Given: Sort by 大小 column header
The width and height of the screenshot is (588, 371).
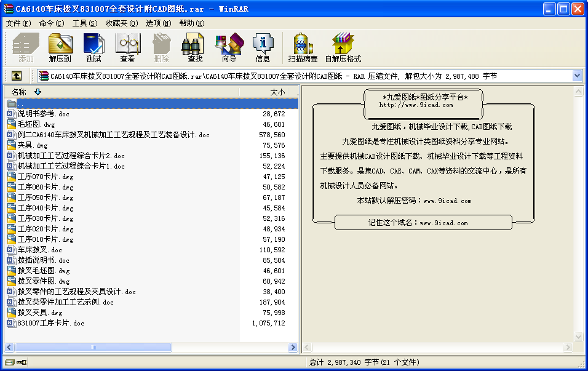Looking at the screenshot, I should pyautogui.click(x=277, y=92).
